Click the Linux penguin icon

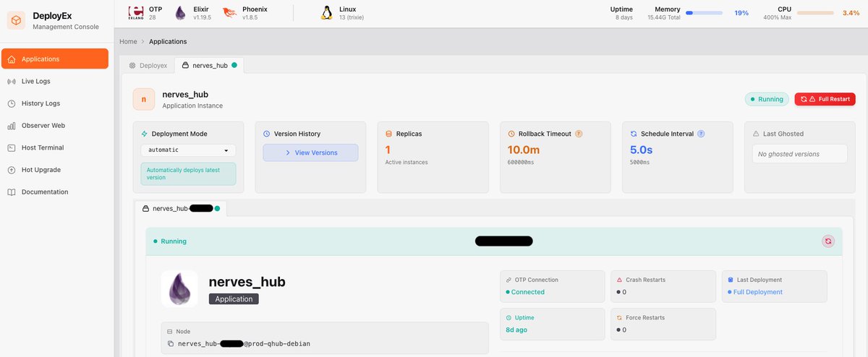point(327,12)
